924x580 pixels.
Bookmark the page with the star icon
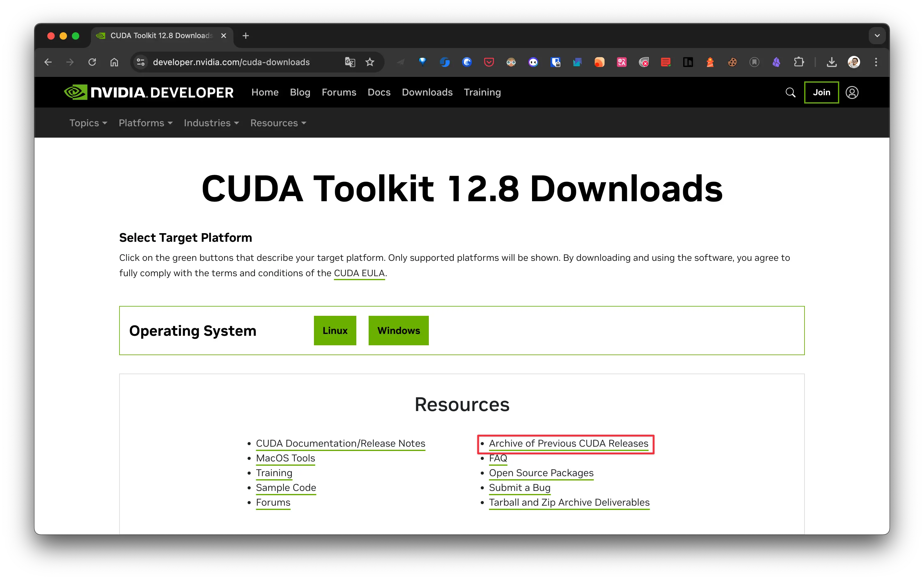(x=370, y=62)
